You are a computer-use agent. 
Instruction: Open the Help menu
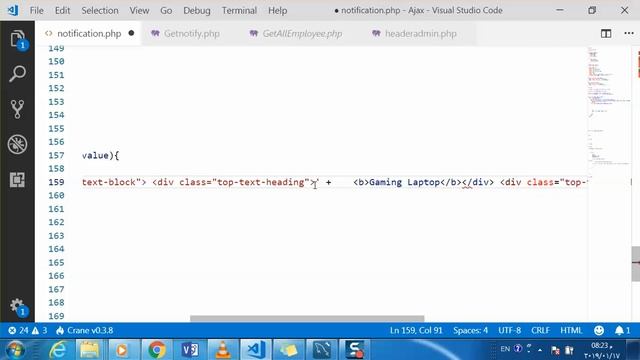(x=278, y=11)
